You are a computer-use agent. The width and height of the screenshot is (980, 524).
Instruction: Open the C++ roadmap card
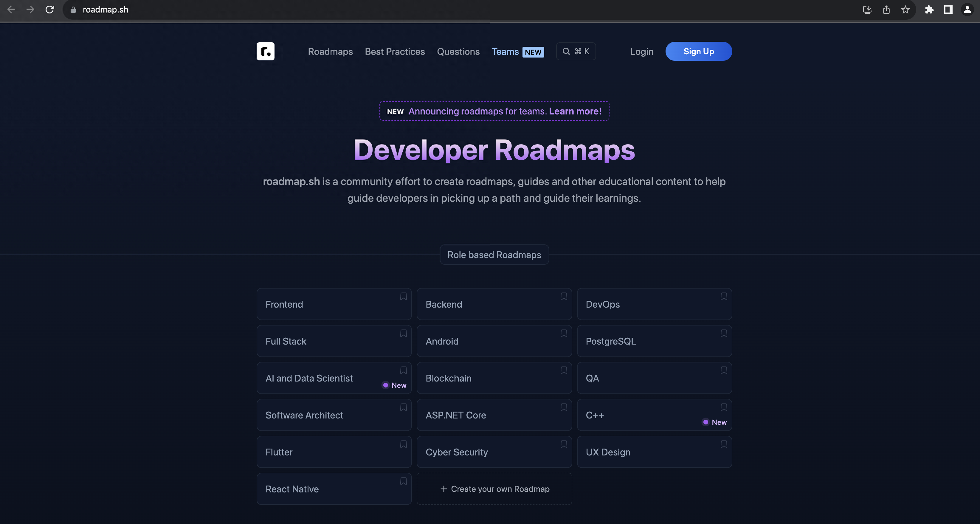(654, 415)
